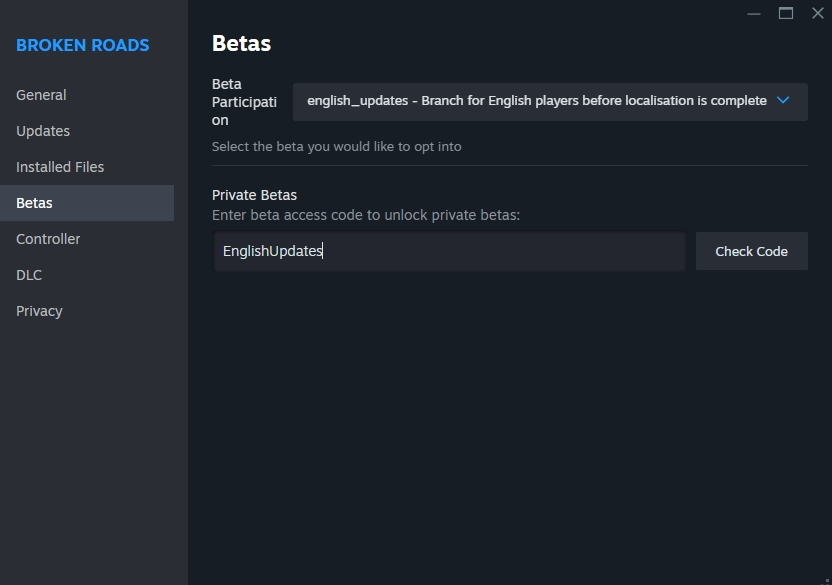Click the blue dropdown chevron arrow
The width and height of the screenshot is (832, 585).
(x=783, y=100)
